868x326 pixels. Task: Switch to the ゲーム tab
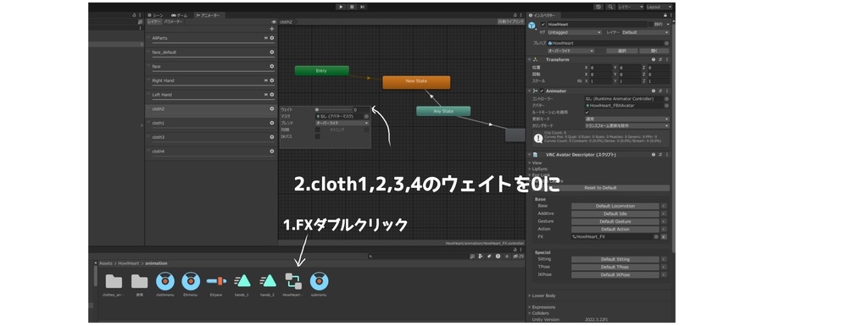tap(179, 15)
